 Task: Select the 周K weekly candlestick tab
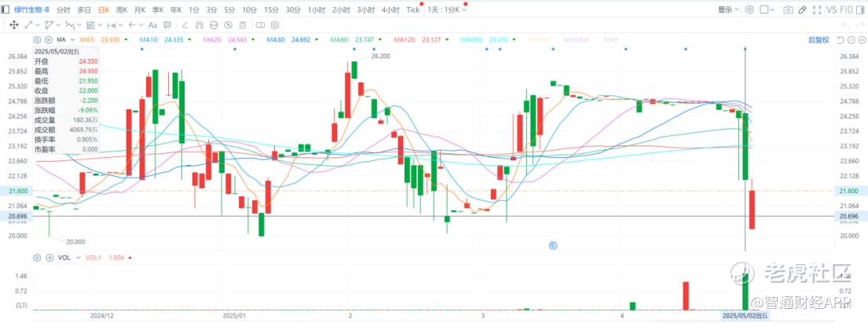tap(122, 10)
